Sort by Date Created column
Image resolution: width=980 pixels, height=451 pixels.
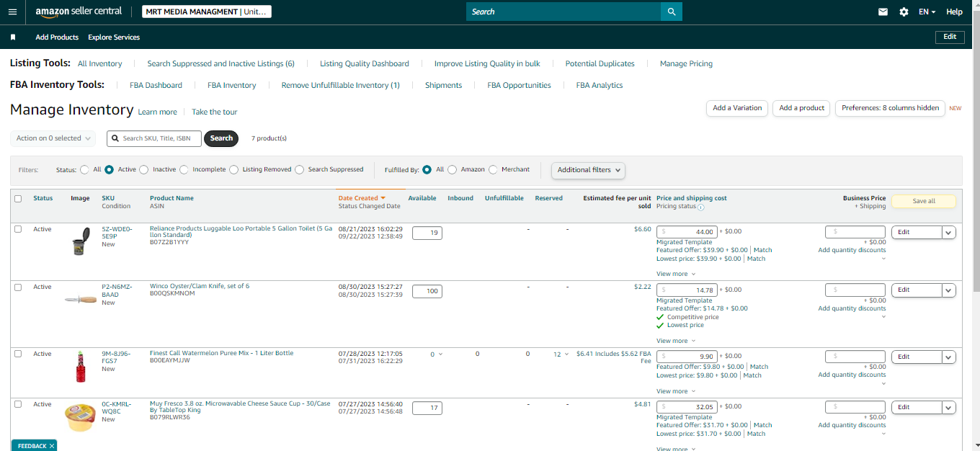(x=362, y=198)
